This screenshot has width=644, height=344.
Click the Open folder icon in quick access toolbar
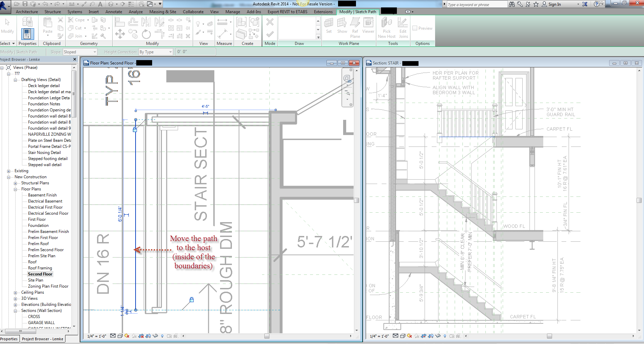17,4
